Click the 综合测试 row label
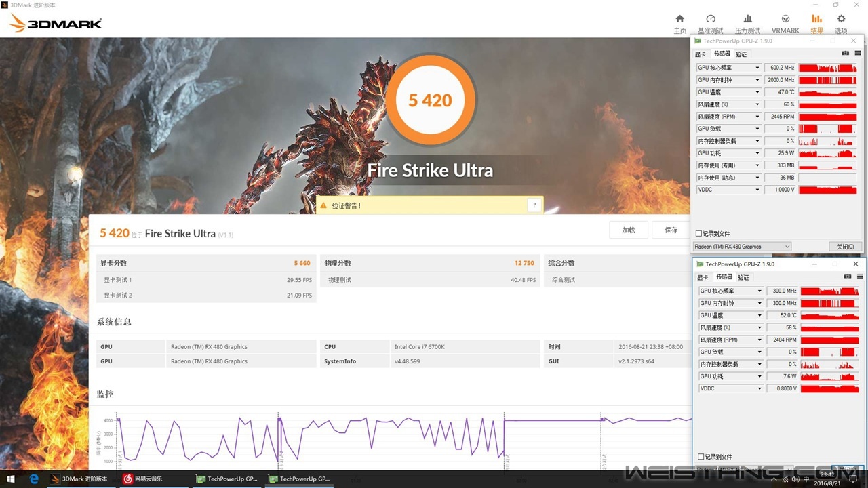868x488 pixels. 563,279
